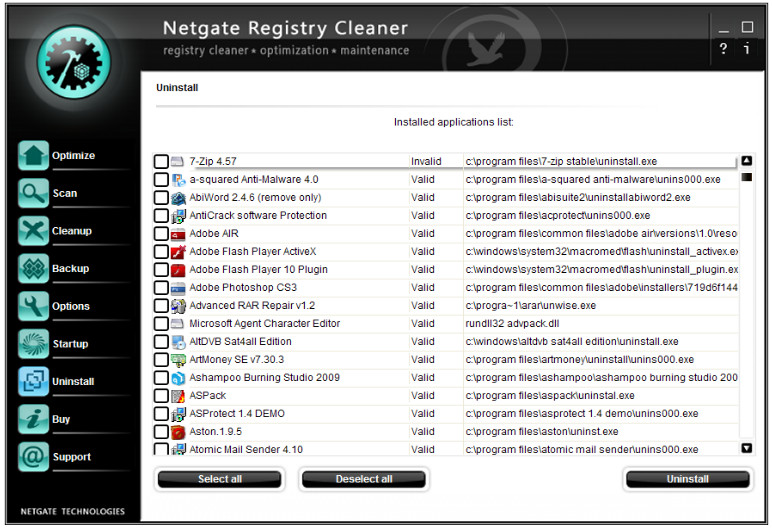Click the Startup swirl icon
This screenshot has width=772, height=530.
[x=33, y=344]
